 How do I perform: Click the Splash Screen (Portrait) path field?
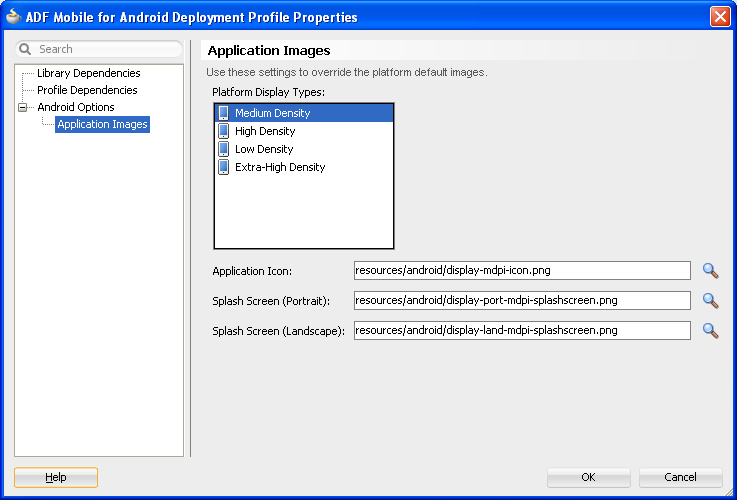point(522,301)
